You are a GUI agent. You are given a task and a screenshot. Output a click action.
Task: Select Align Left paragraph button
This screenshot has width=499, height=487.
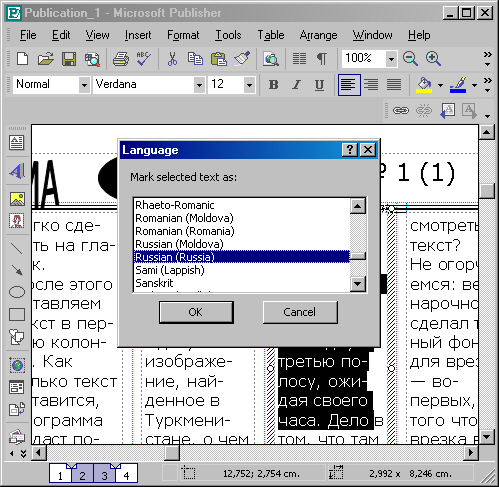[x=349, y=85]
